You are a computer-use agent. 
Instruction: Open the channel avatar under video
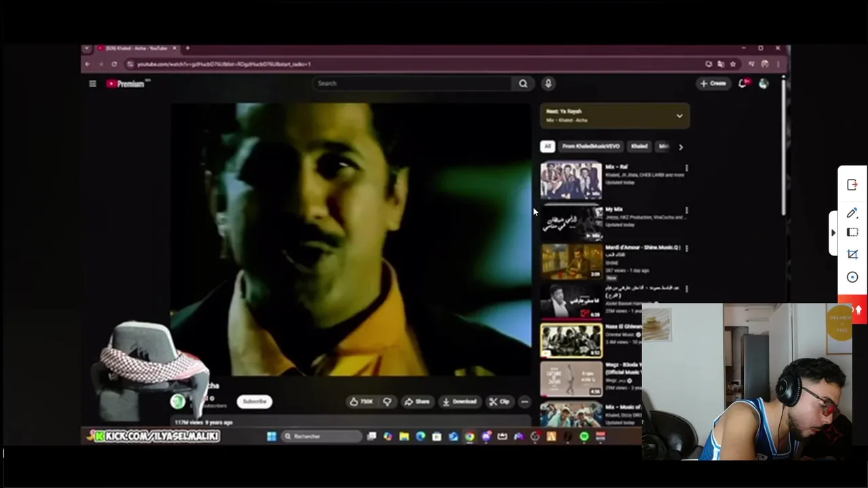pyautogui.click(x=178, y=401)
